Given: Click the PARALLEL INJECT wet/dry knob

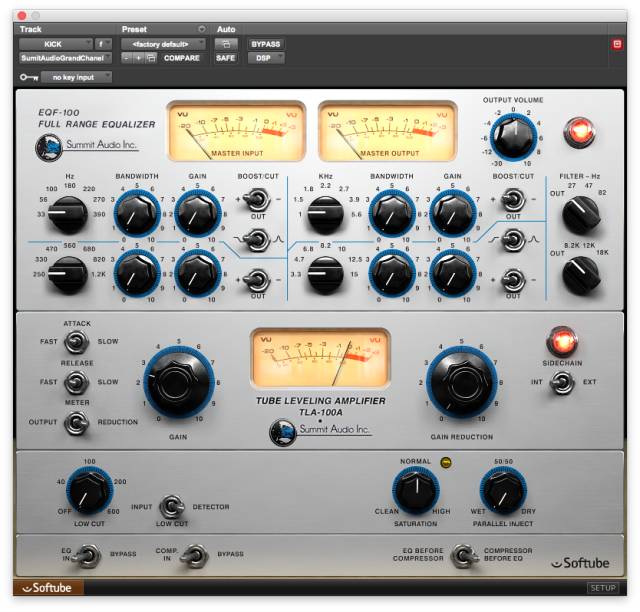Looking at the screenshot, I should [x=503, y=491].
